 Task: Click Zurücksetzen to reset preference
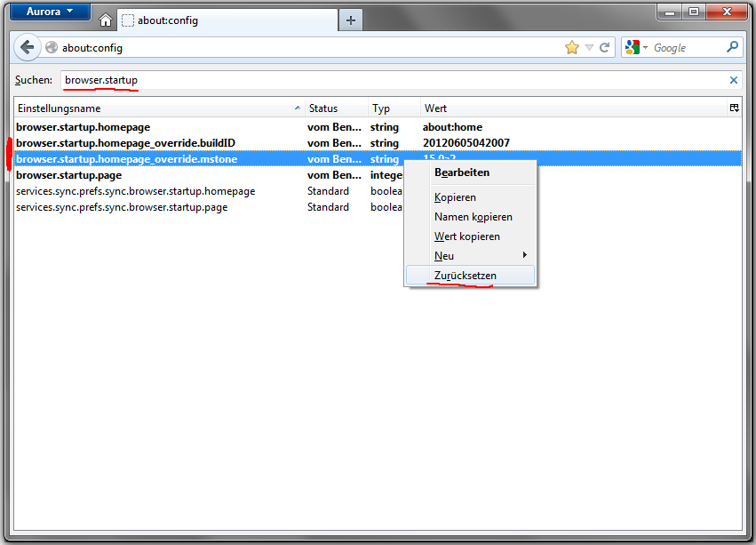coord(471,275)
